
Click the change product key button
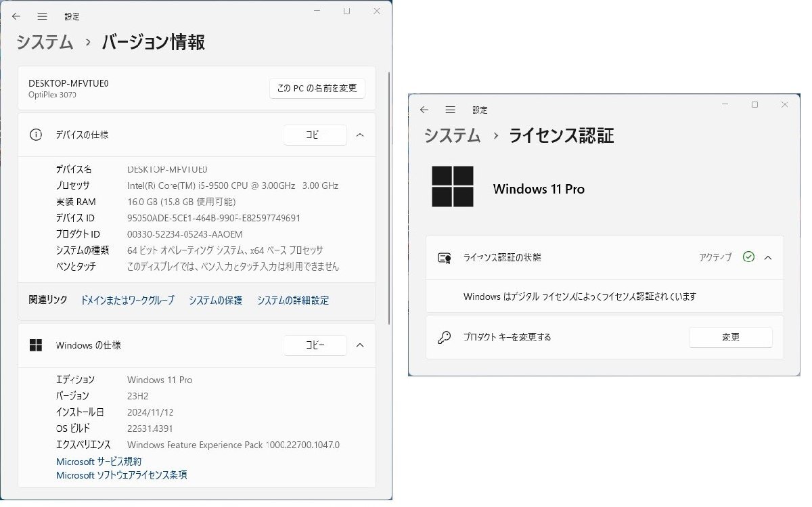tap(730, 337)
